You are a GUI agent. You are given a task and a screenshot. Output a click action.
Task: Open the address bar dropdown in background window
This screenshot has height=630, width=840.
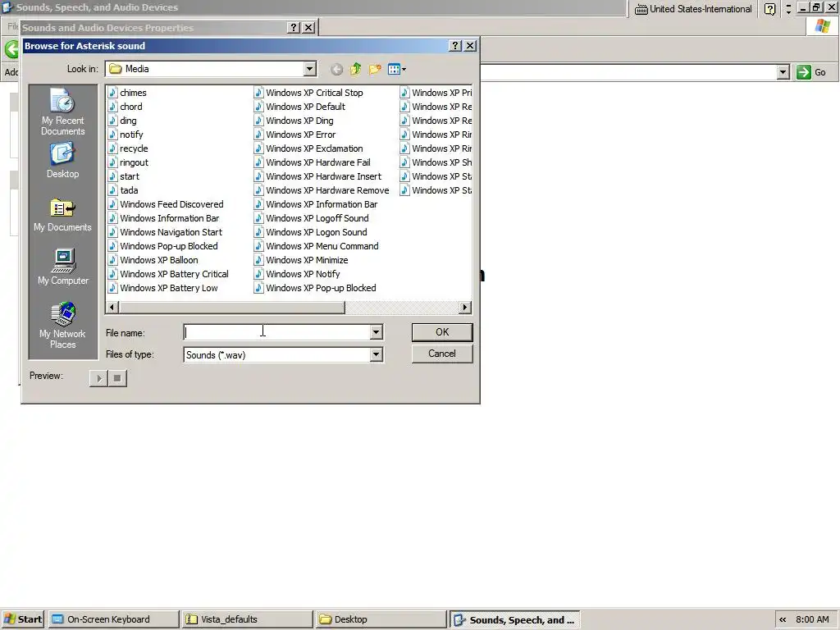coord(783,72)
